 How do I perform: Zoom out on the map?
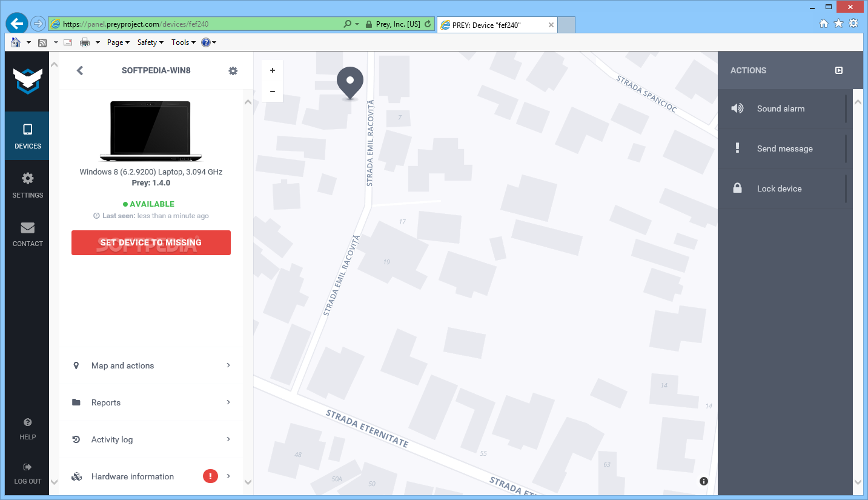273,92
